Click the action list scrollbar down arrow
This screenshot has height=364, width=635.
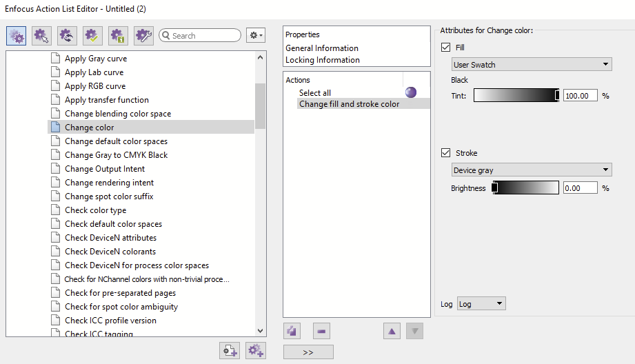[x=261, y=331]
